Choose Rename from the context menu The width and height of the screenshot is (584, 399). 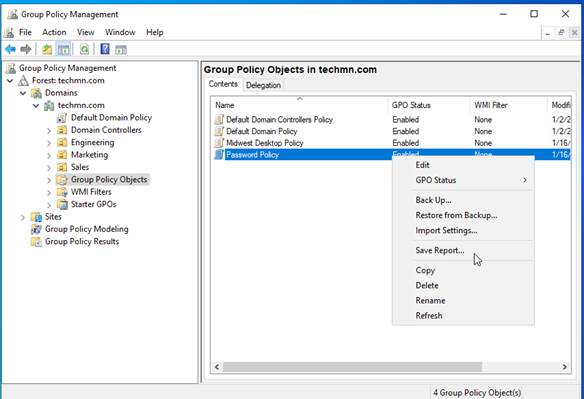point(463,301)
